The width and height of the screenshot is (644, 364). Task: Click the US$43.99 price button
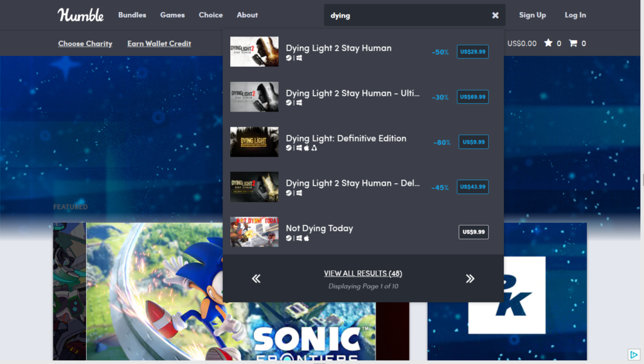click(473, 187)
